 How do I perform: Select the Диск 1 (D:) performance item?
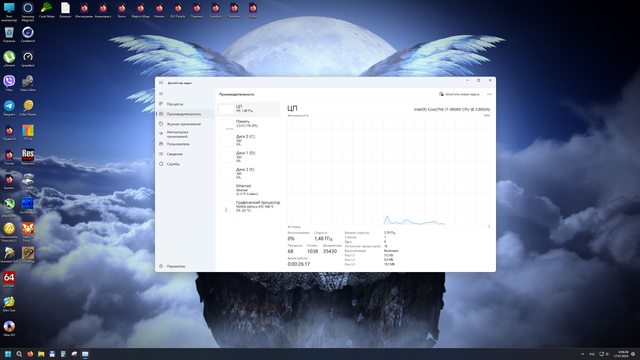tap(249, 157)
